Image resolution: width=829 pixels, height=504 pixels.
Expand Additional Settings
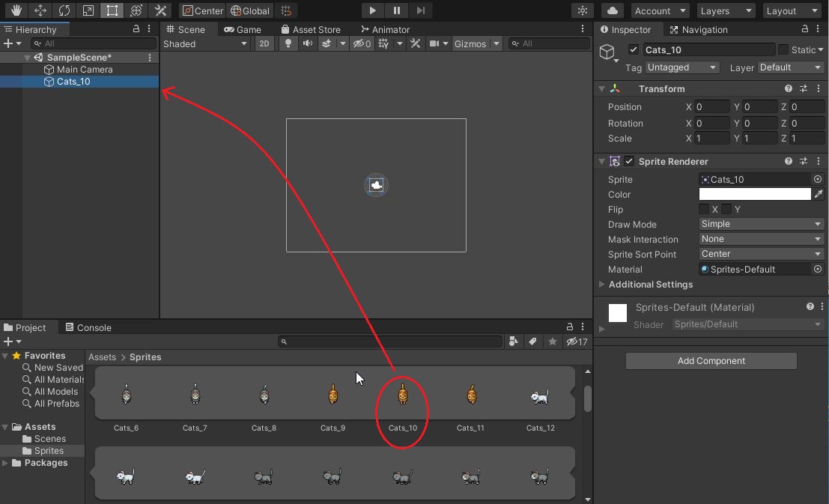[601, 285]
